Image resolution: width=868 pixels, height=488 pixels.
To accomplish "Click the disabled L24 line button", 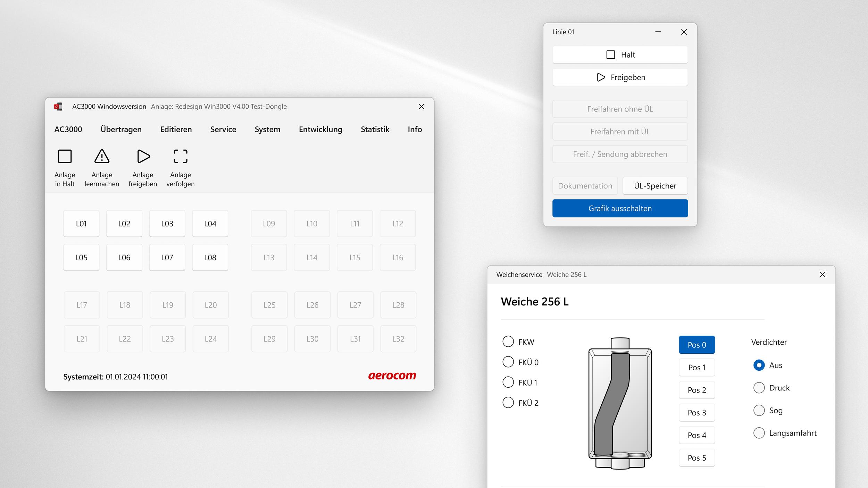I will (x=210, y=339).
